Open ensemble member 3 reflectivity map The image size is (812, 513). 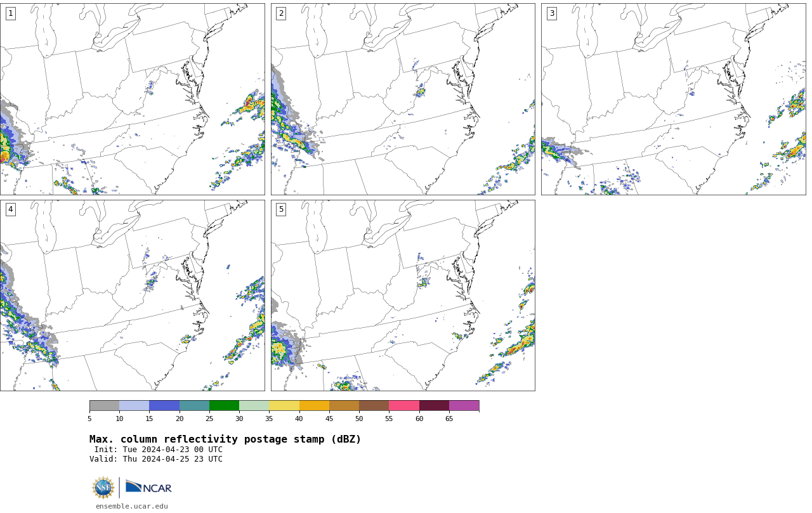(673, 99)
